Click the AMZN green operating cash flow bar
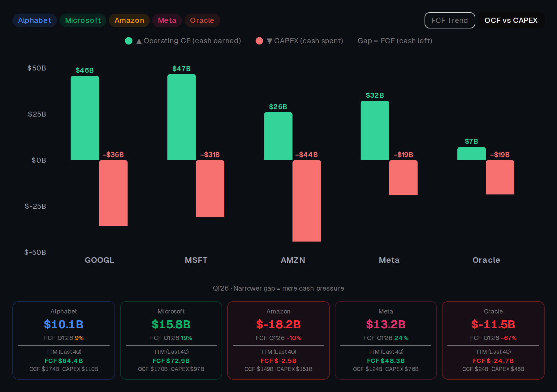The height and width of the screenshot is (392, 557). (278, 136)
